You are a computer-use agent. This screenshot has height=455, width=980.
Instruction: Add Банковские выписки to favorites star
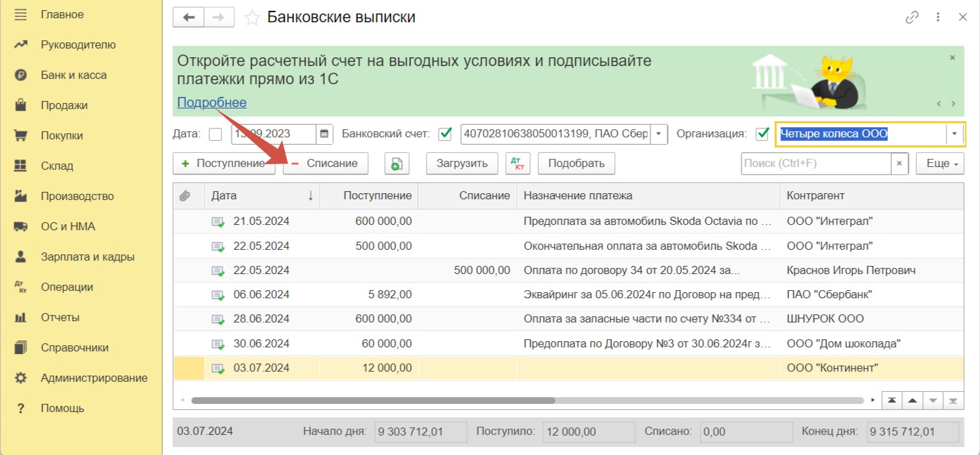pos(252,18)
